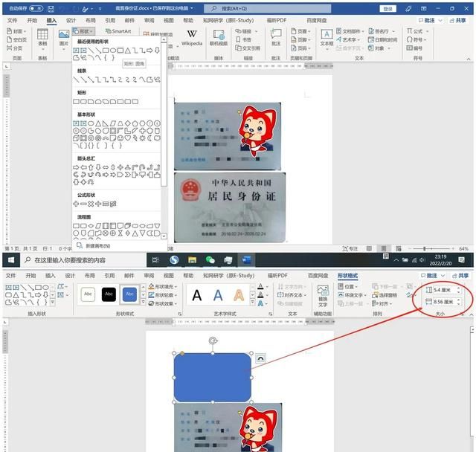Open Word from the Windows taskbar
This screenshot has width=476, height=452.
pyautogui.click(x=247, y=260)
